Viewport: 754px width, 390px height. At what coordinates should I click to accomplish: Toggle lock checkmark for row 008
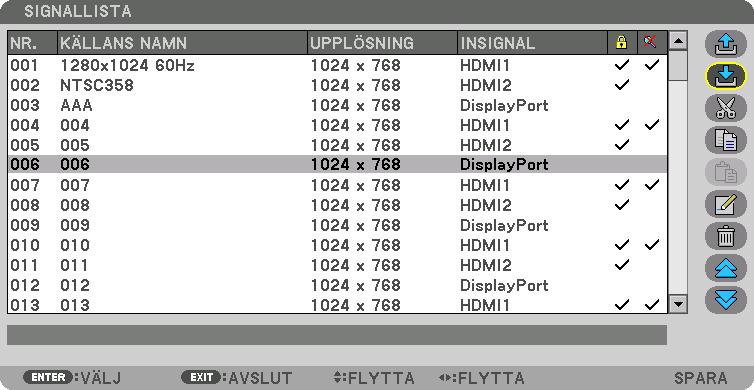pyautogui.click(x=622, y=205)
